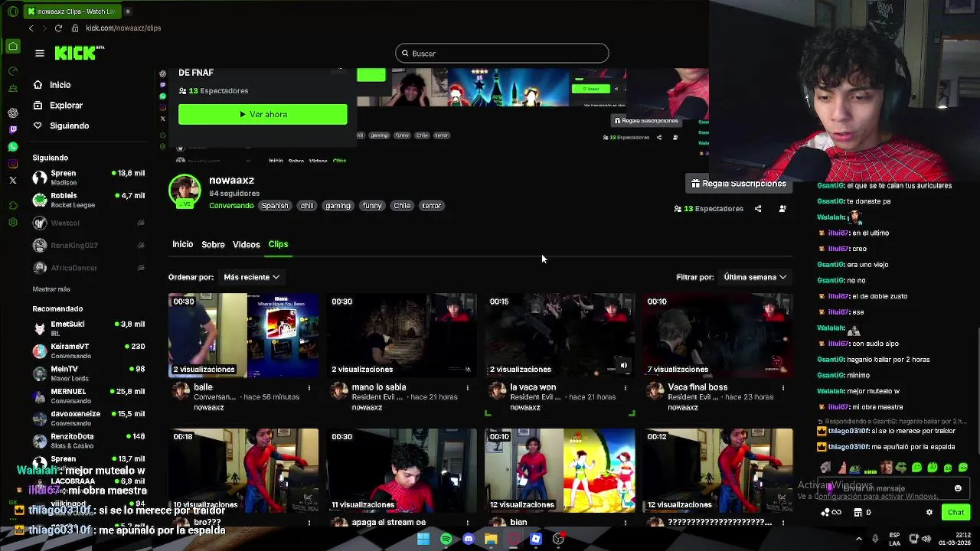Open new browser tab with plus button
The image size is (980, 551).
pyautogui.click(x=128, y=11)
